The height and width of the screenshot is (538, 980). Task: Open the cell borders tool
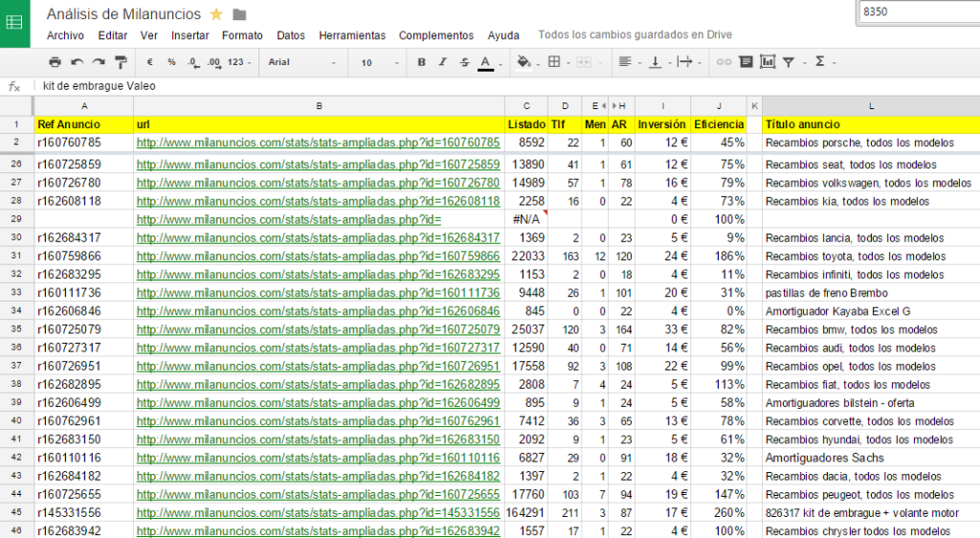[554, 62]
